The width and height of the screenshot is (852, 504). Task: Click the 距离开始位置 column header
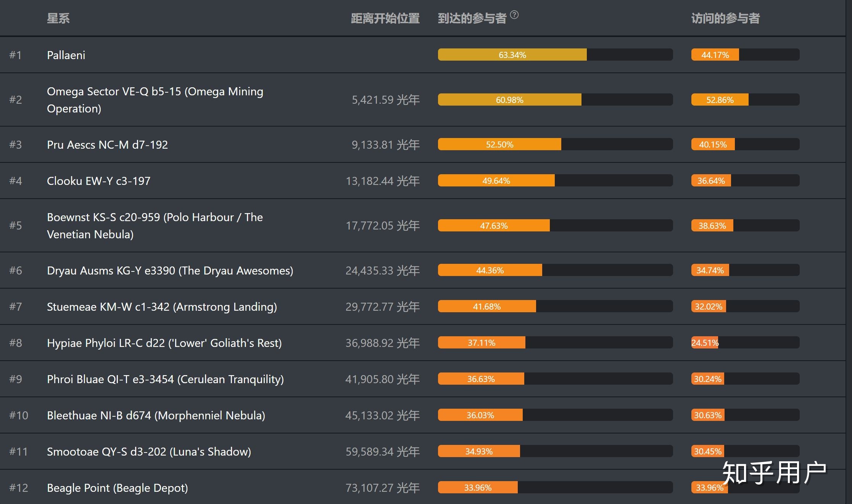click(x=385, y=18)
